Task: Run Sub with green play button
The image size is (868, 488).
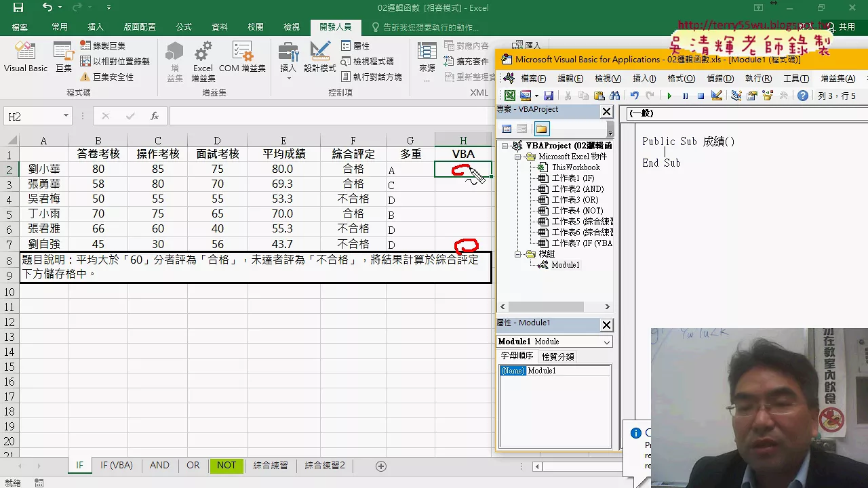Action: 669,96
